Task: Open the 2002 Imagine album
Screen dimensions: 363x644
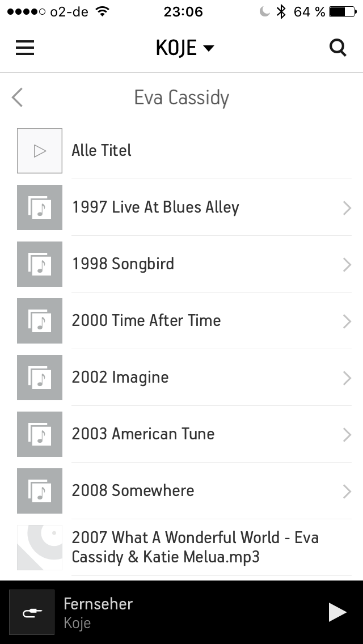Action: coord(120,378)
